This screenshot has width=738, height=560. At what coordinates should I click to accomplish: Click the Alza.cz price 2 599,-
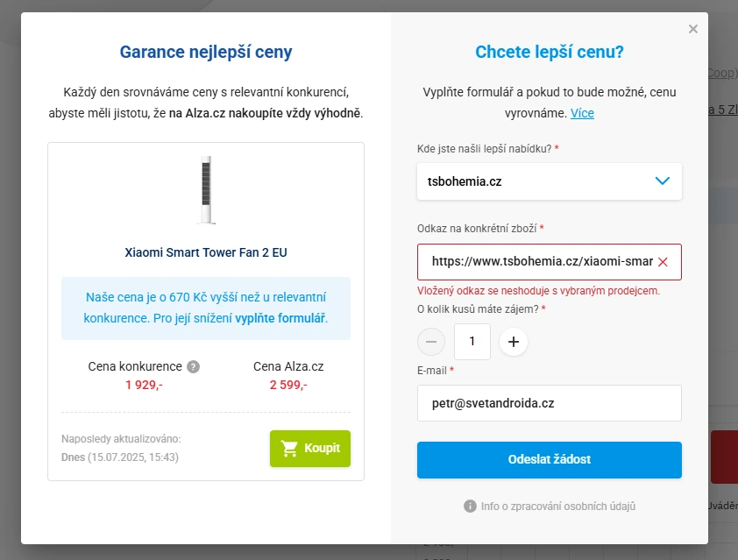coord(288,385)
